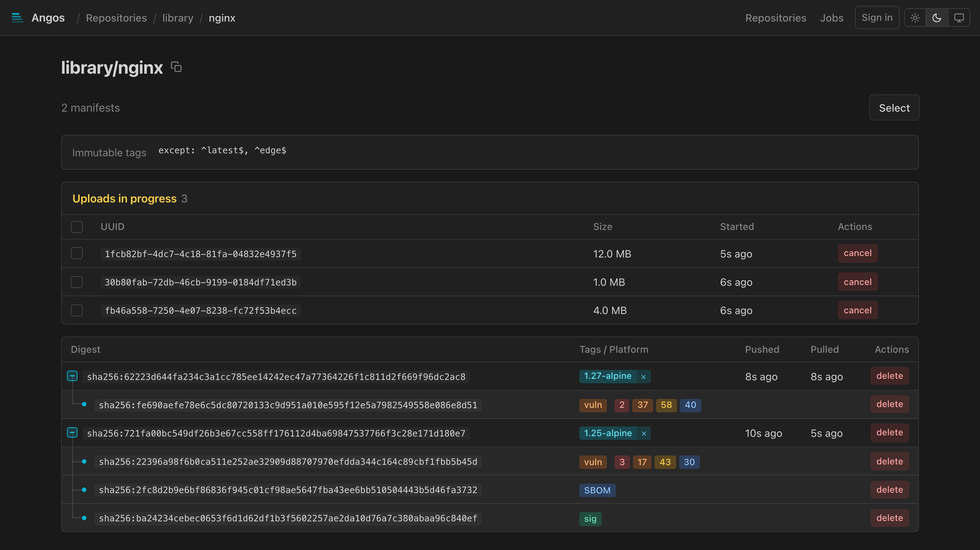Cancel the 1.0 MB upload

[x=857, y=282]
